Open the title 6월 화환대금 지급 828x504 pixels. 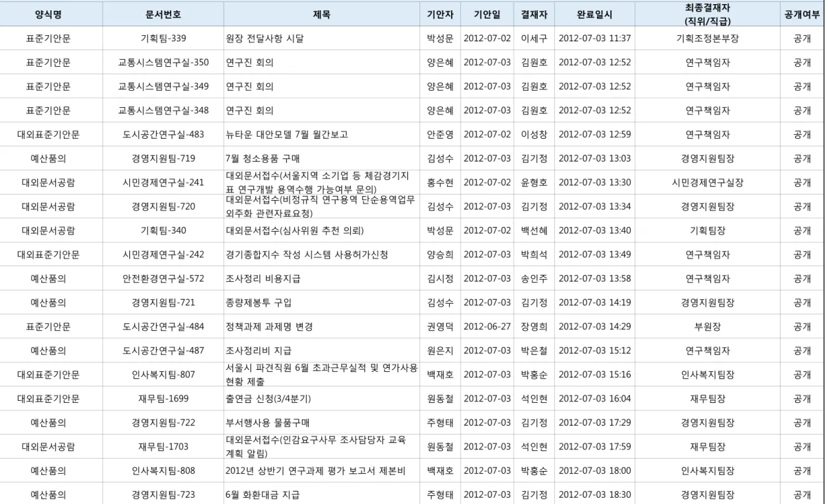[x=263, y=495]
